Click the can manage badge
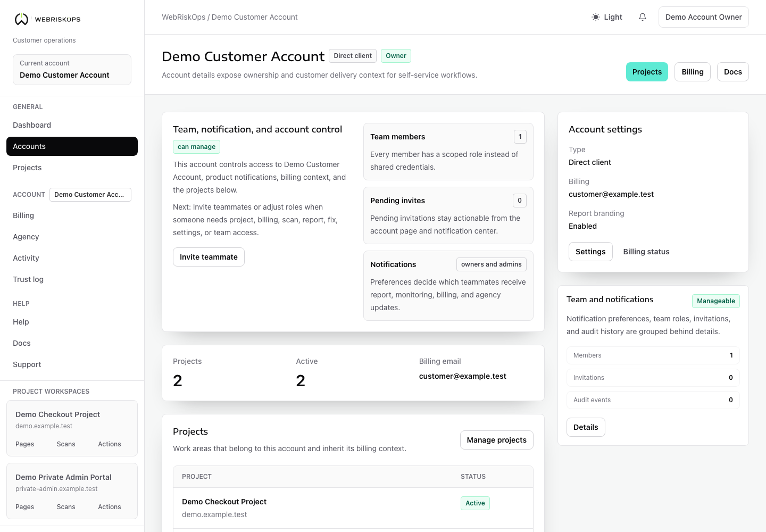 coord(196,147)
